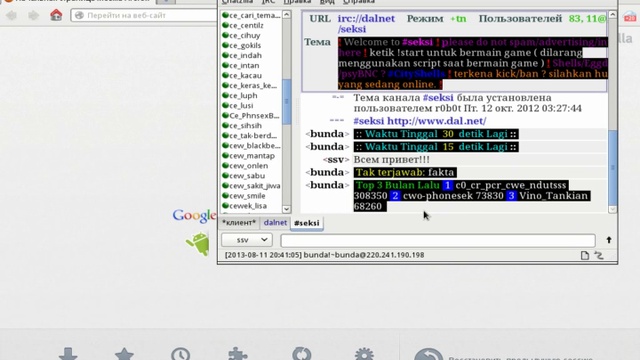Viewport: 640px width, 360px height.
Task: Open History clock icon on start page
Action: click(x=180, y=353)
